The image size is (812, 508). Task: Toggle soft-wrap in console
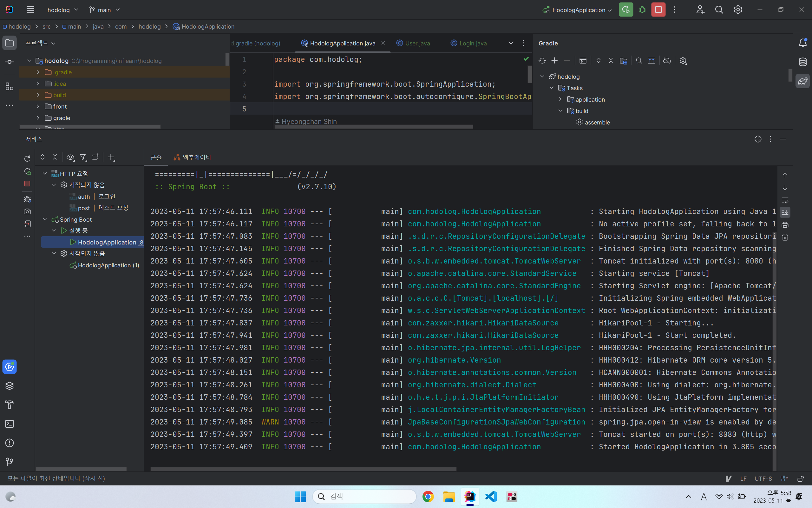[785, 200]
